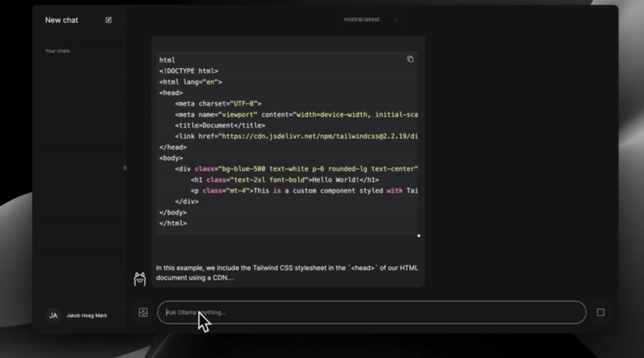Click the meta viewport code line
Screen dimensions: 644x358
pos(296,115)
